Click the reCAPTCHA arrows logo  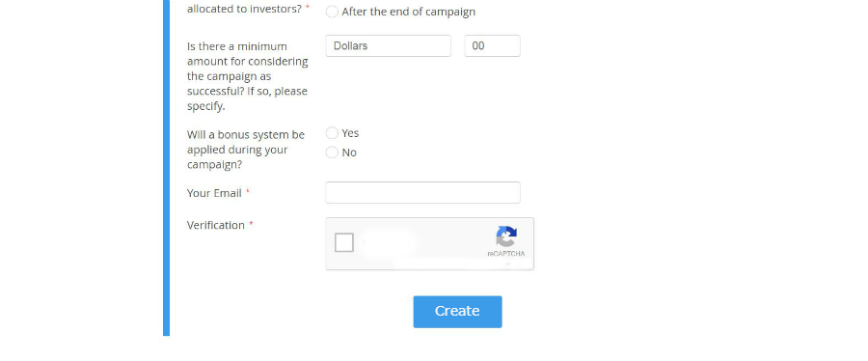click(506, 236)
